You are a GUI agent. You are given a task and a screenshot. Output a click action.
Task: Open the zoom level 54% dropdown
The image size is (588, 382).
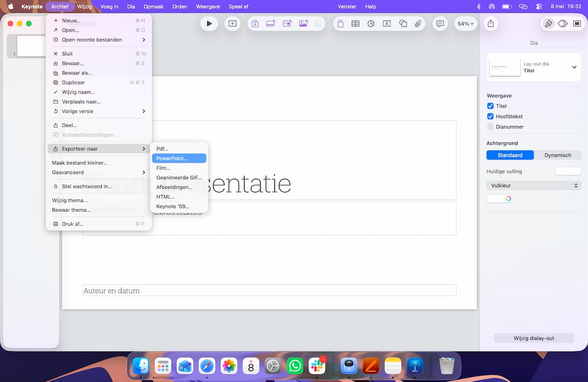tap(465, 24)
